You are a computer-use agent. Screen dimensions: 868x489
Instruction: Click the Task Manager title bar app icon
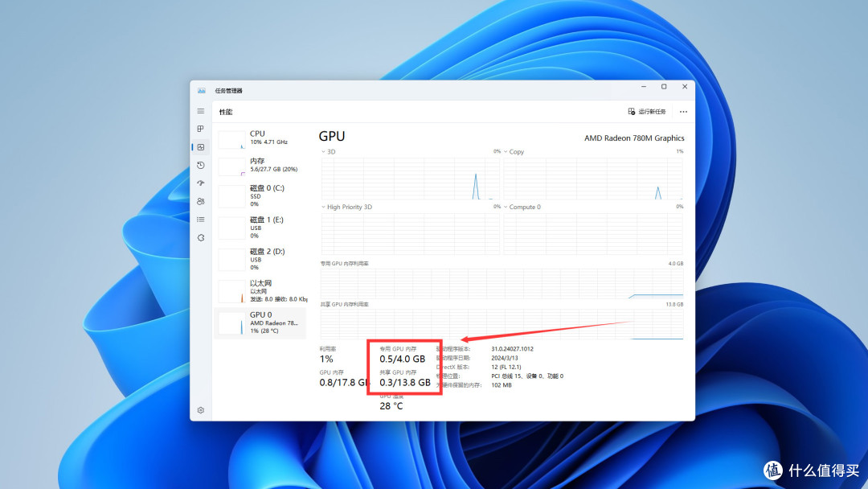[202, 90]
